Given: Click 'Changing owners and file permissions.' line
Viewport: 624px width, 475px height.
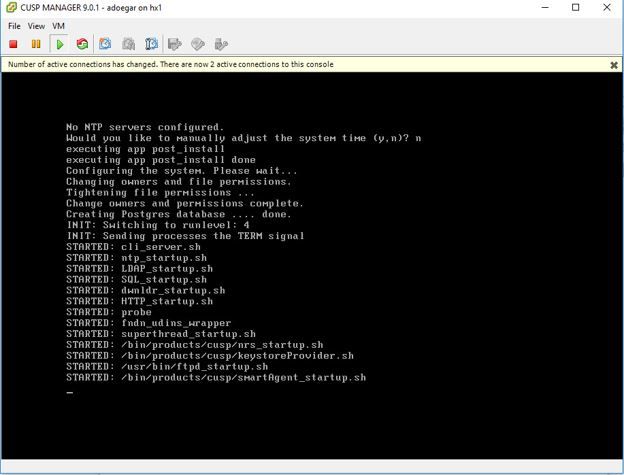Looking at the screenshot, I should (179, 182).
